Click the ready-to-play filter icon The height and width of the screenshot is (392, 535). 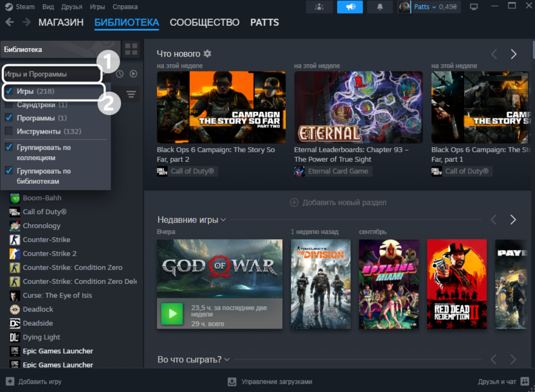[x=133, y=74]
